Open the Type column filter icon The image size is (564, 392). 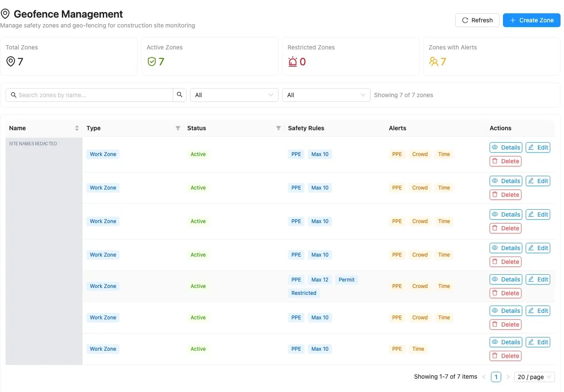tap(178, 128)
